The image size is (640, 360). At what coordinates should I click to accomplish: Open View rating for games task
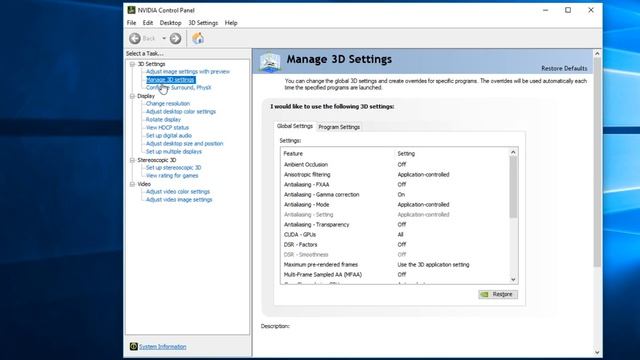[172, 176]
